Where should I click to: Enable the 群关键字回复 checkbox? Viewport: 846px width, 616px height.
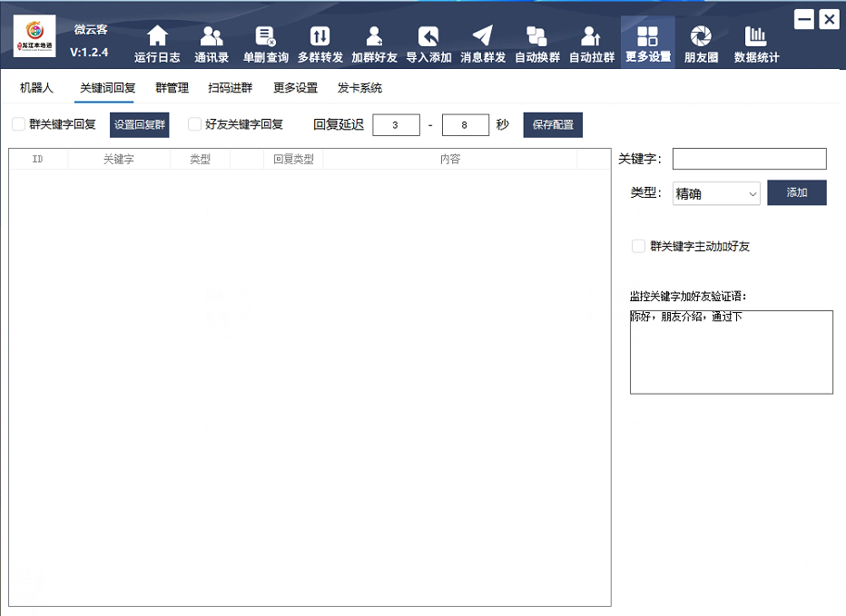[18, 124]
